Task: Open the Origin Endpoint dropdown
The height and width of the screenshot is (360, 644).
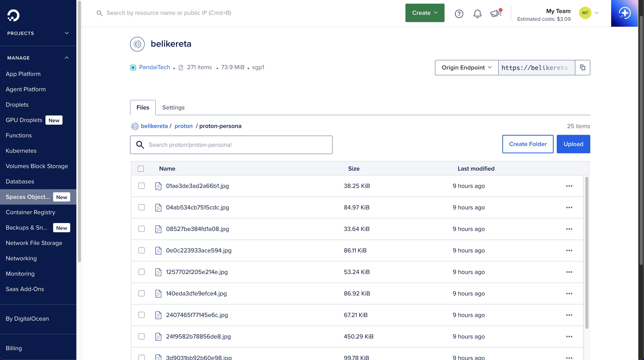Action: (x=466, y=68)
